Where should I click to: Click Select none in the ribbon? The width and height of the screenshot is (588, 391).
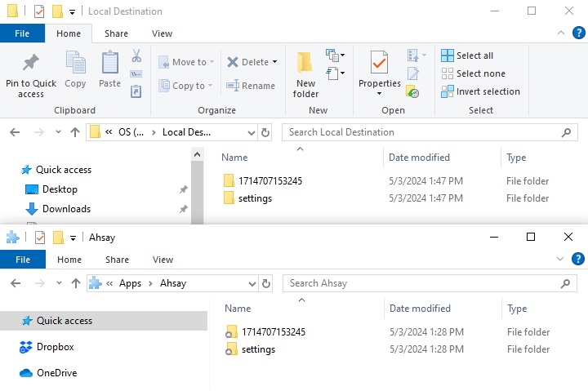473,73
